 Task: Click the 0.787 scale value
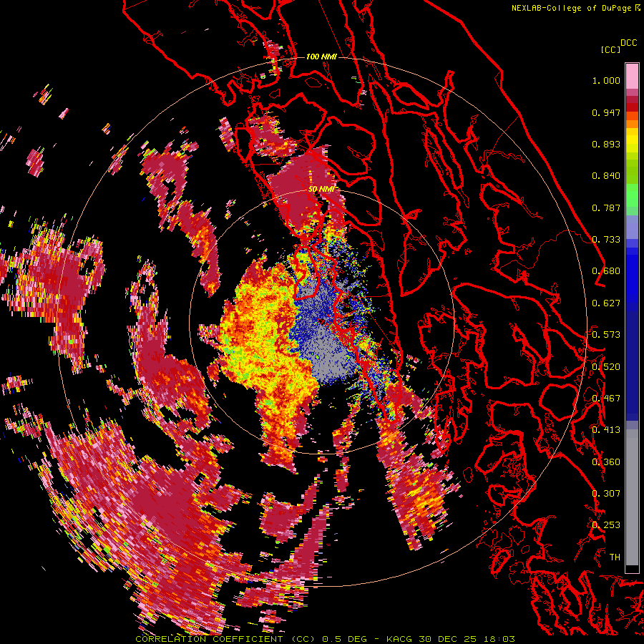606,208
